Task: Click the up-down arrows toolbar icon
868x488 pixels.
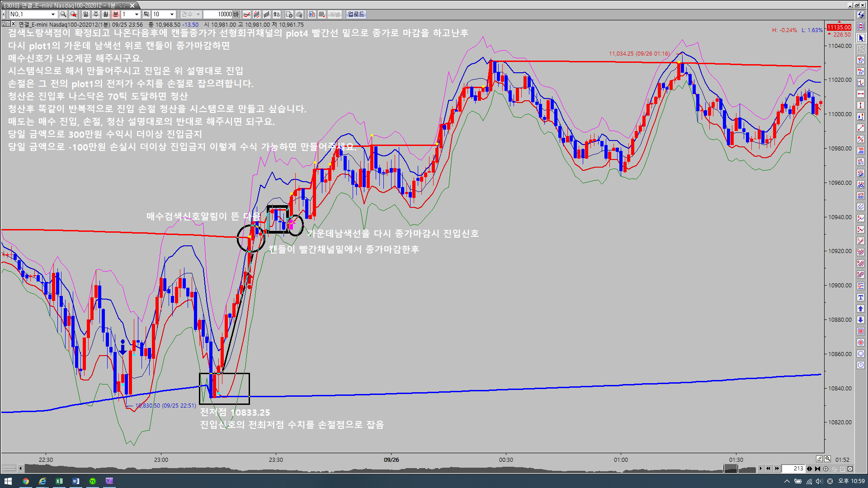Action: (277, 14)
